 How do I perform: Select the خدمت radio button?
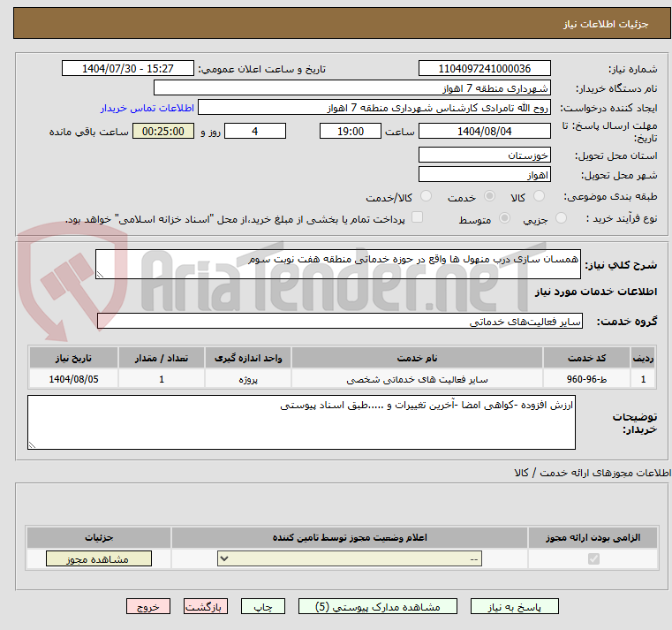(489, 196)
